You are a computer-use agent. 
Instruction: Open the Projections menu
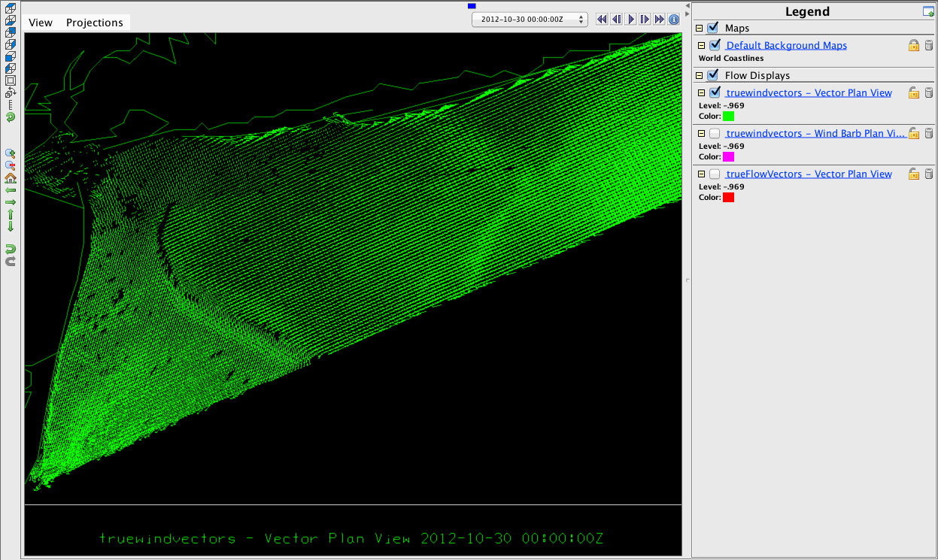coord(95,23)
